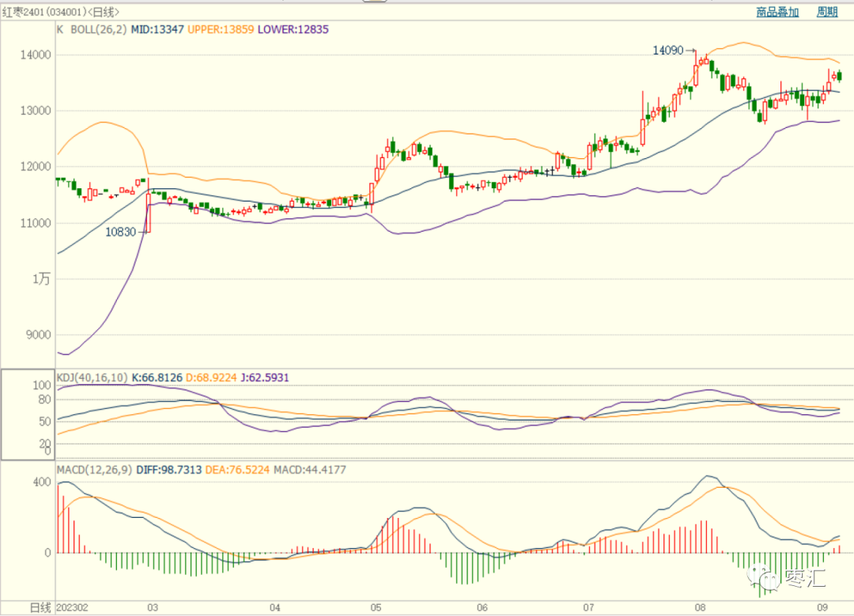This screenshot has height=616, width=854.
Task: Click the KDJ(40,16,10) indicator label
Action: [92, 377]
